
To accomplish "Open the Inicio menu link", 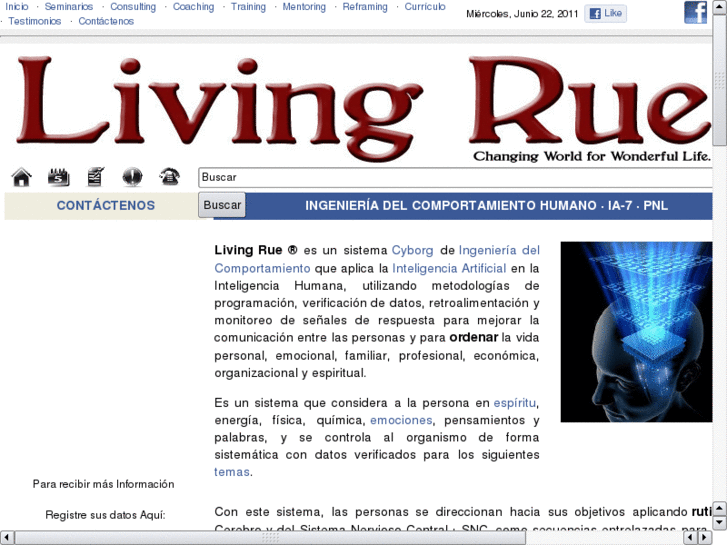I will point(17,7).
